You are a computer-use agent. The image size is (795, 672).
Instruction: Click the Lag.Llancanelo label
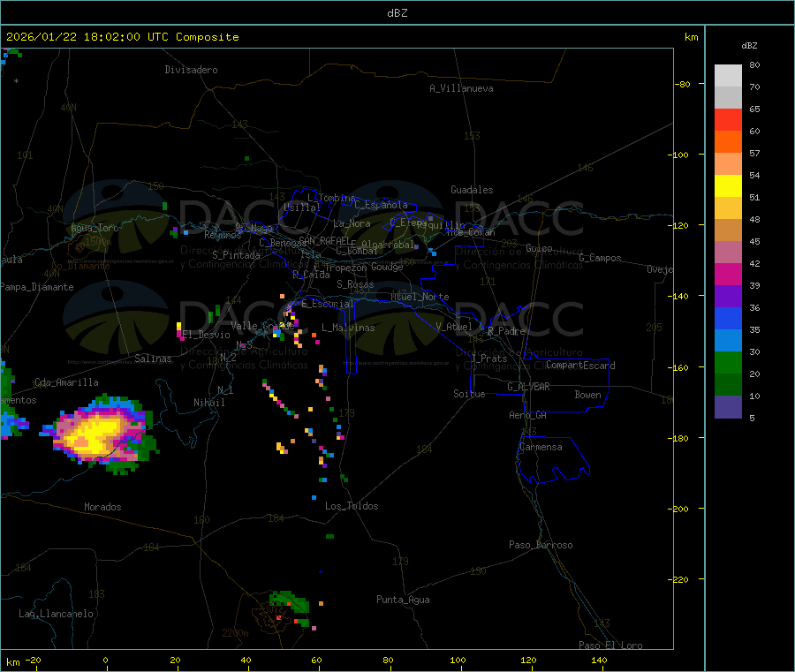tap(57, 614)
